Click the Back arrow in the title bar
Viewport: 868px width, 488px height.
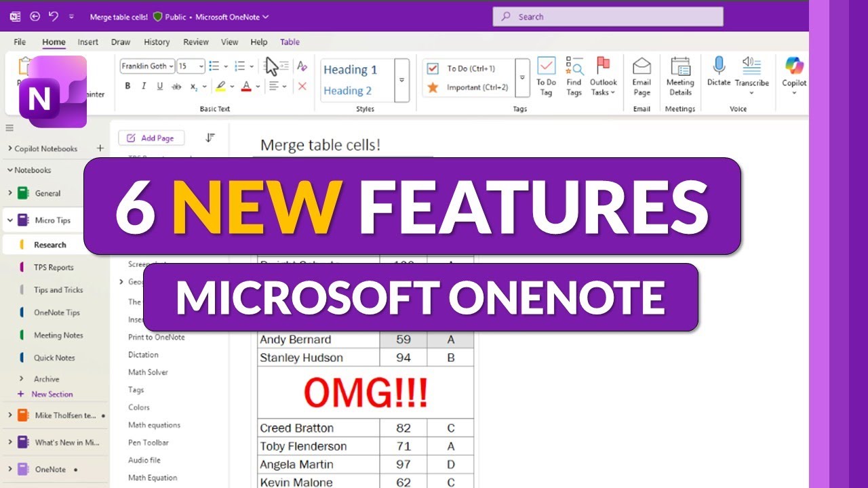tap(35, 16)
